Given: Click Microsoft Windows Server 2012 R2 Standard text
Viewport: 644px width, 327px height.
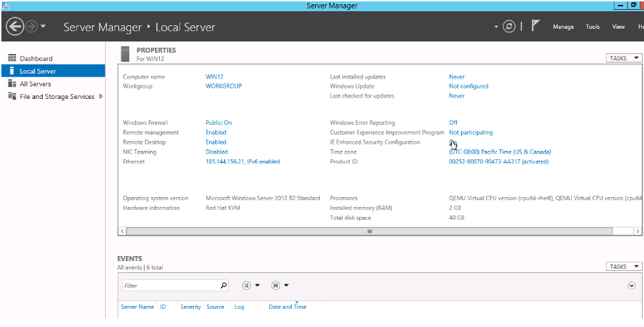Looking at the screenshot, I should tap(263, 198).
